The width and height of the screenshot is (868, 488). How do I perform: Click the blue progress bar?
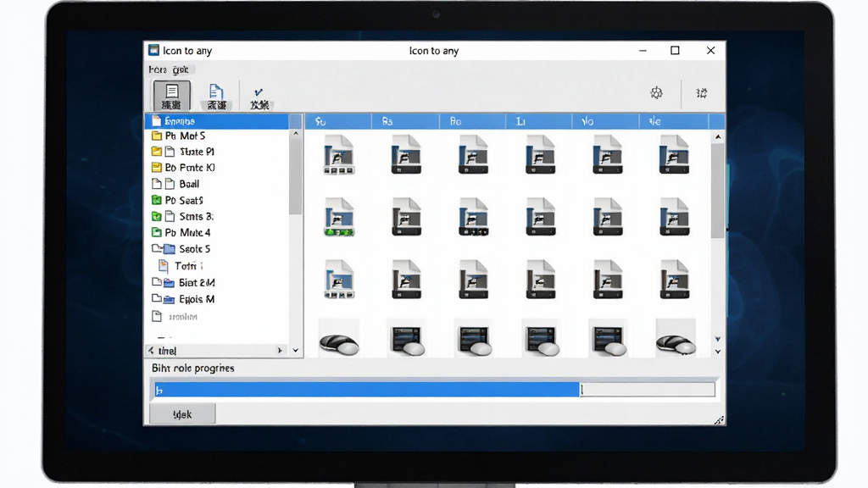click(x=368, y=390)
